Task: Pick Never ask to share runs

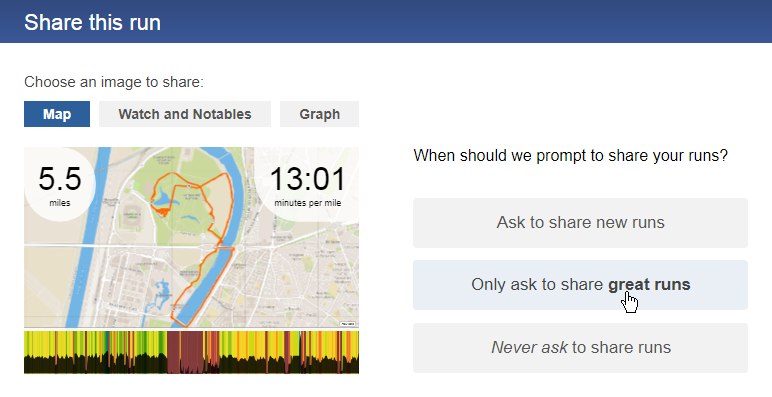Action: point(580,348)
